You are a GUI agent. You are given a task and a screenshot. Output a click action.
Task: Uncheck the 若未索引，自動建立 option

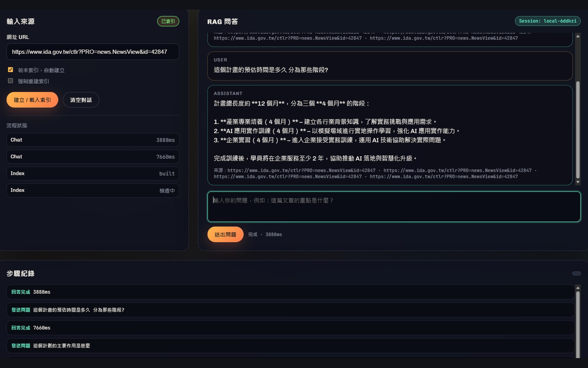10,70
